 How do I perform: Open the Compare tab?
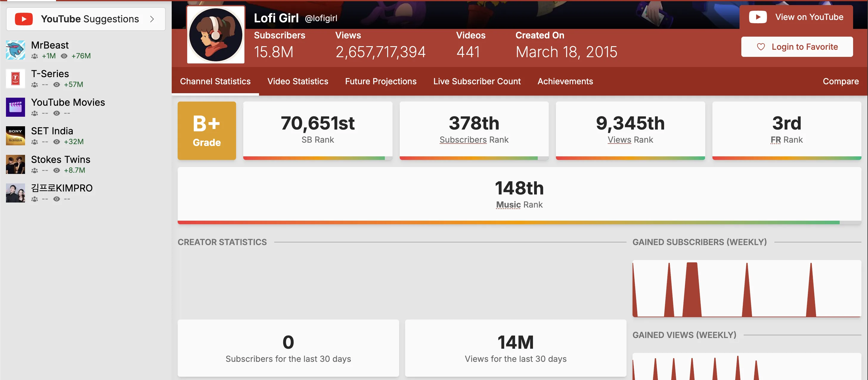(x=841, y=82)
